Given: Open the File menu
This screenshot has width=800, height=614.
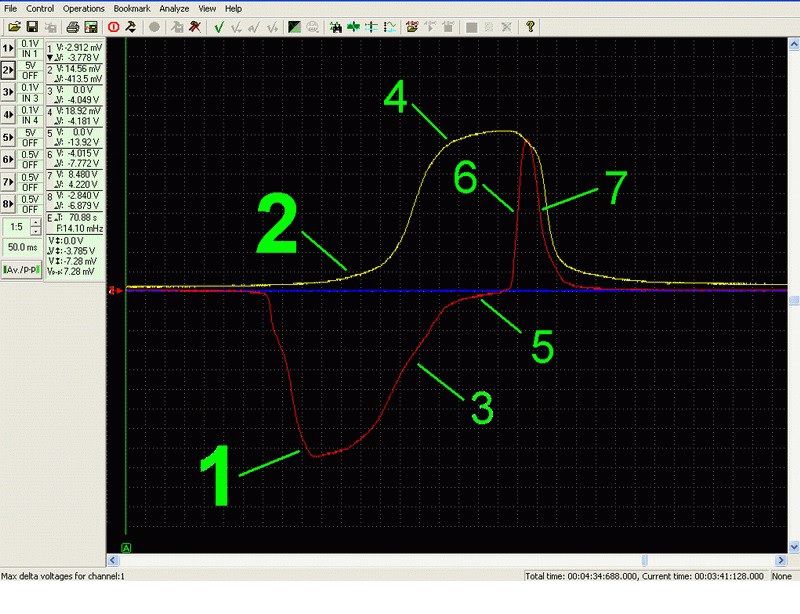Looking at the screenshot, I should [10, 9].
